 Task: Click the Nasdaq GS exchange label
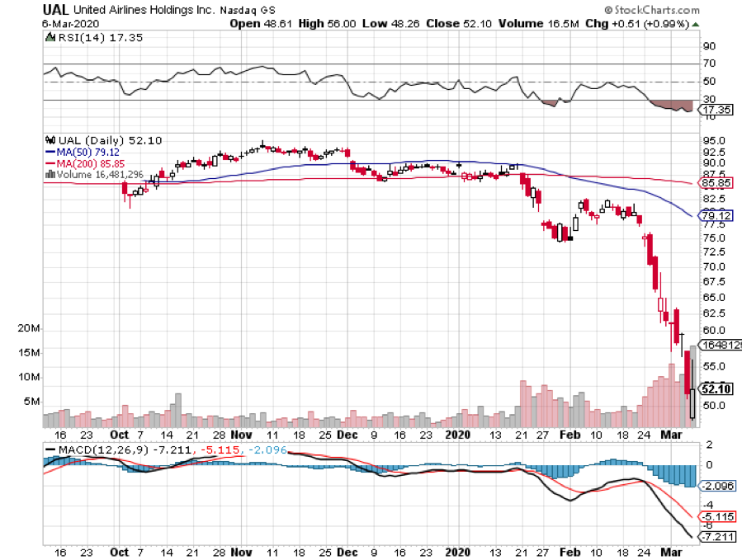(x=247, y=10)
